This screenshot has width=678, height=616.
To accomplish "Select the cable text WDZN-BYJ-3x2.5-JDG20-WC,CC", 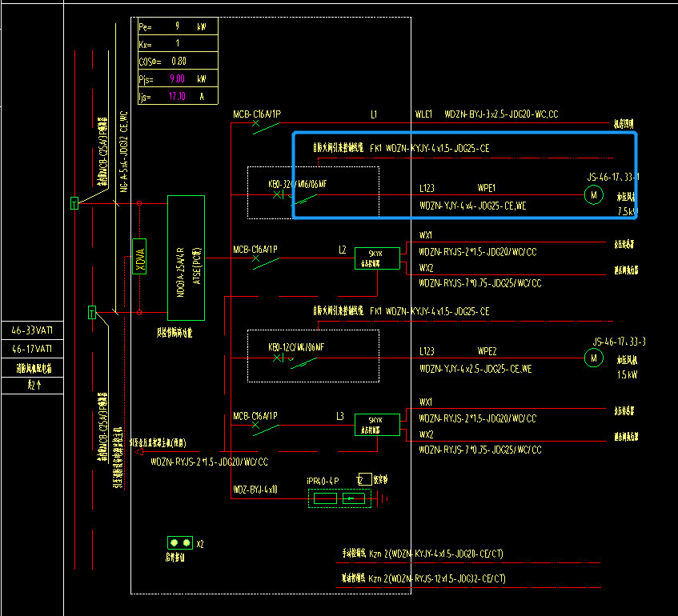I will 501,114.
